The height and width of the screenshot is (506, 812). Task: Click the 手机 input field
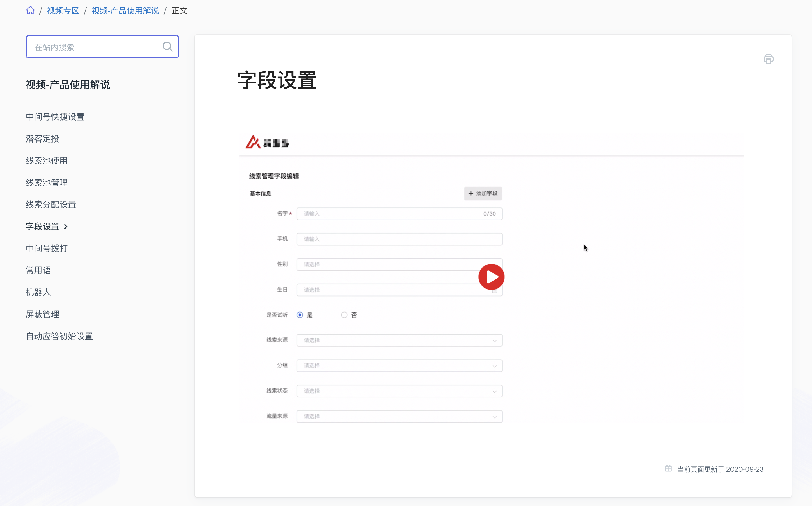[x=400, y=239]
